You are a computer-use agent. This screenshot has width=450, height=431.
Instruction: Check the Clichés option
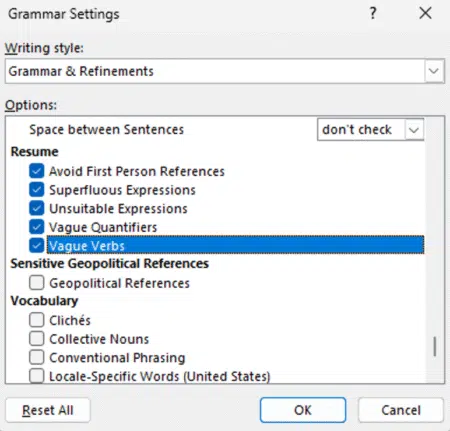click(36, 320)
